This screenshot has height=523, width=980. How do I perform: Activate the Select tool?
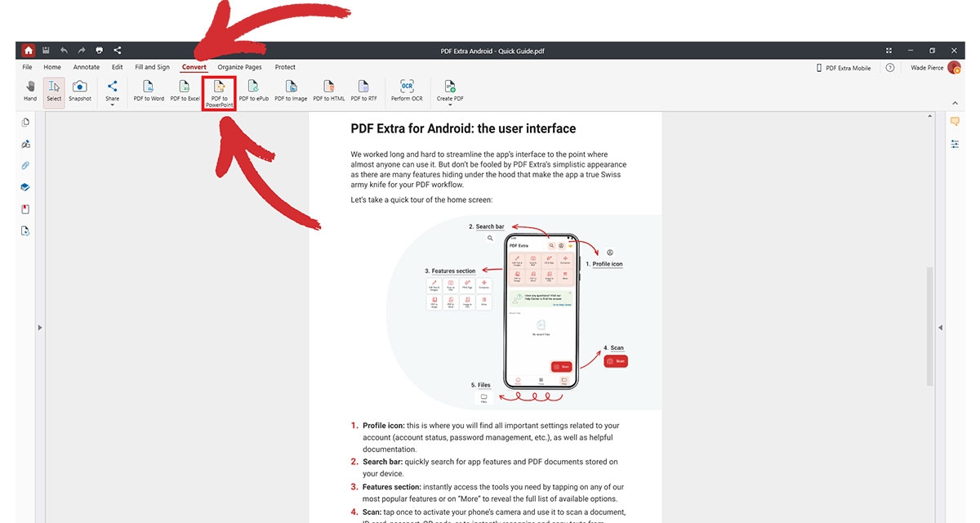[54, 92]
